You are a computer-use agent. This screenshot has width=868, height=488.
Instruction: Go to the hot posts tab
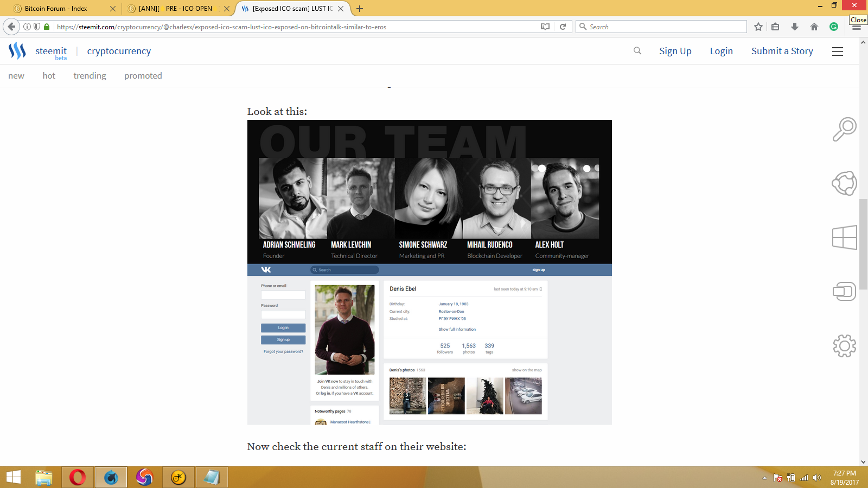49,76
